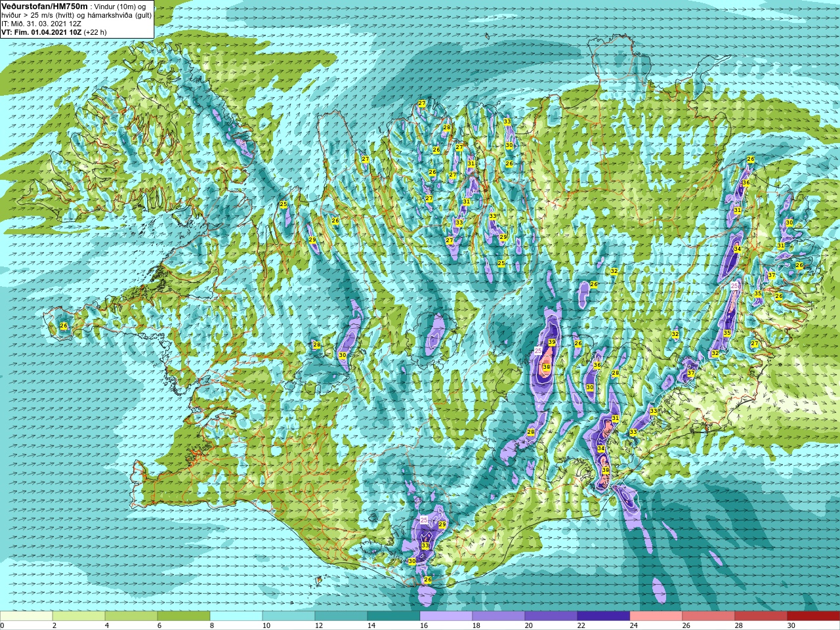Viewport: 840px width, 630px height.
Task: Click legend scale tick label '18'
Action: (476, 625)
